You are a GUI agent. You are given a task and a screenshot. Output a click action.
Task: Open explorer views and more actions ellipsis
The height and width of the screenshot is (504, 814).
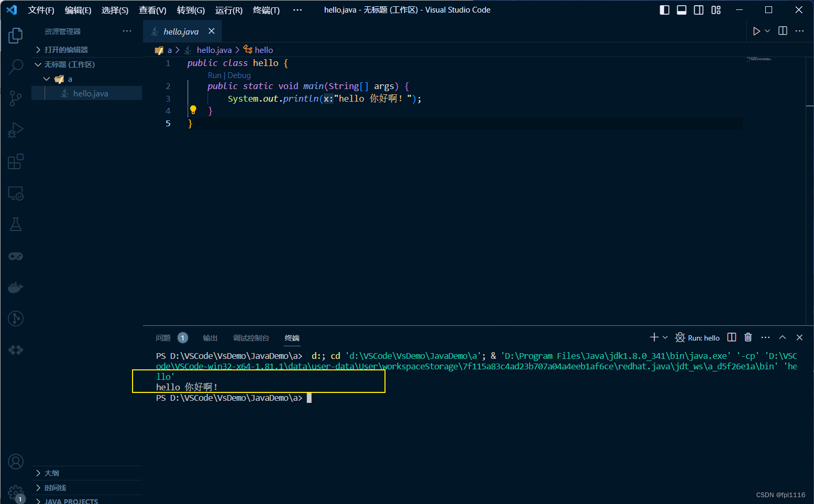(x=127, y=31)
